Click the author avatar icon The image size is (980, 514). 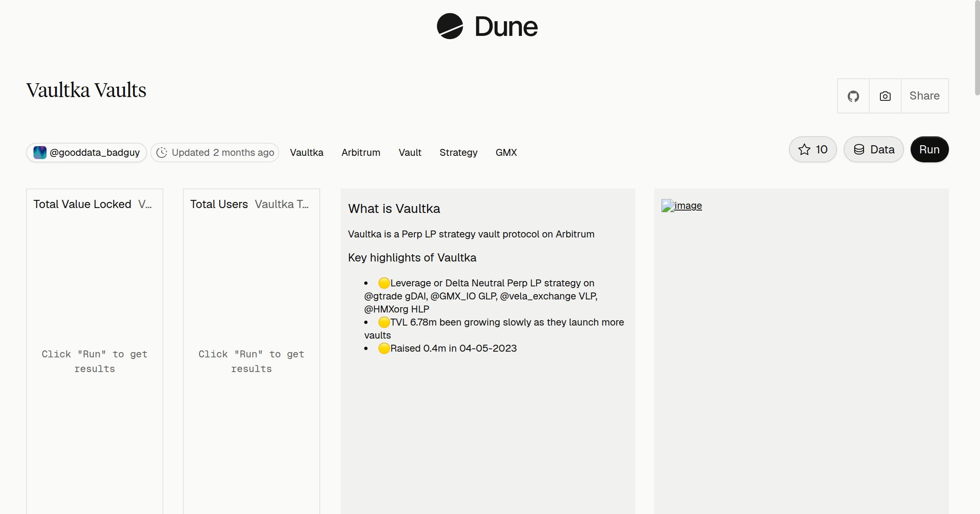(x=40, y=153)
